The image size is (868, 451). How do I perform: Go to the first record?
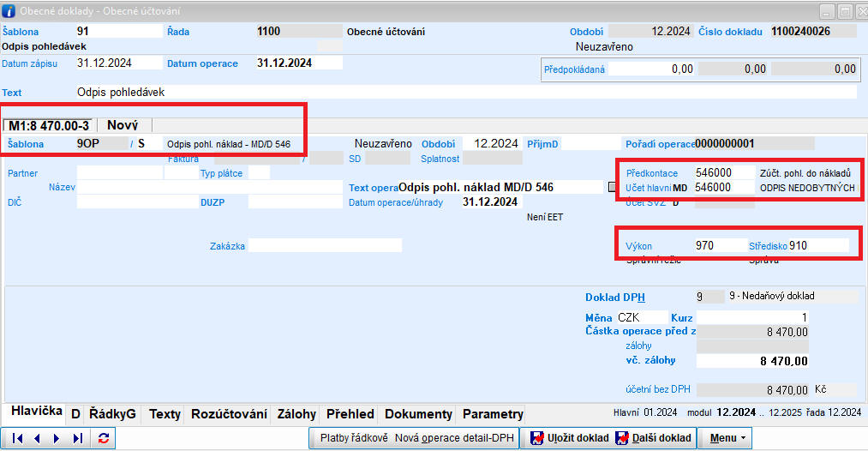[16, 438]
